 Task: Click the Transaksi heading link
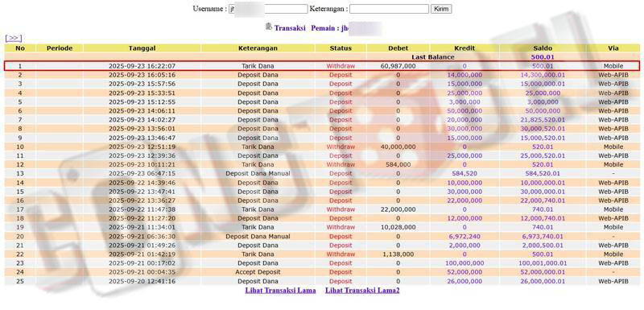click(x=290, y=28)
